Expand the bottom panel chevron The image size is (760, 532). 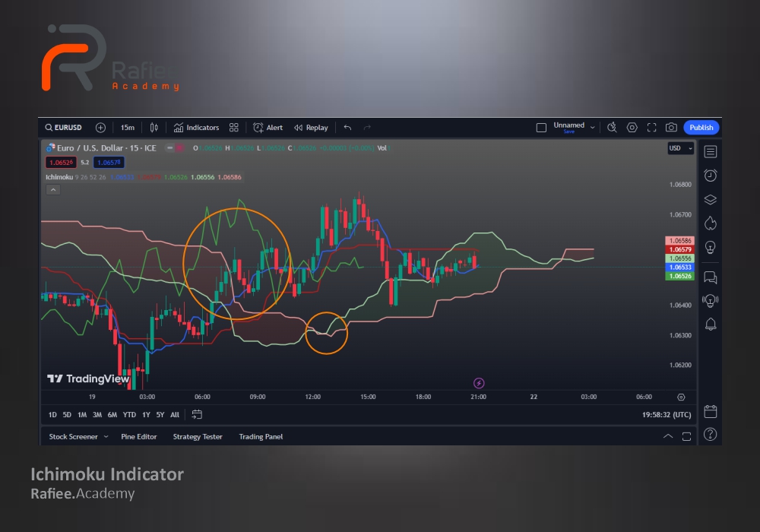pyautogui.click(x=668, y=436)
